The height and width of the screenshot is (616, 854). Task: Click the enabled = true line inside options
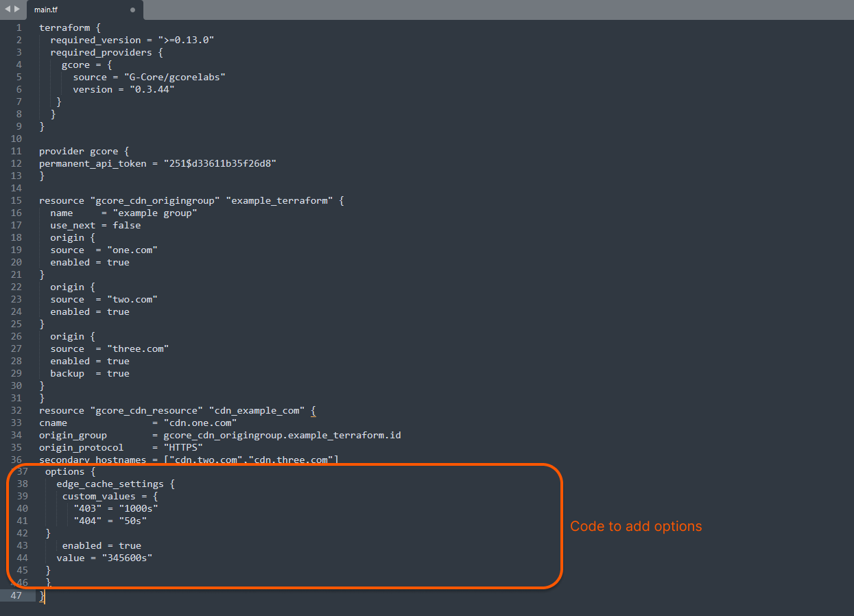tap(100, 545)
